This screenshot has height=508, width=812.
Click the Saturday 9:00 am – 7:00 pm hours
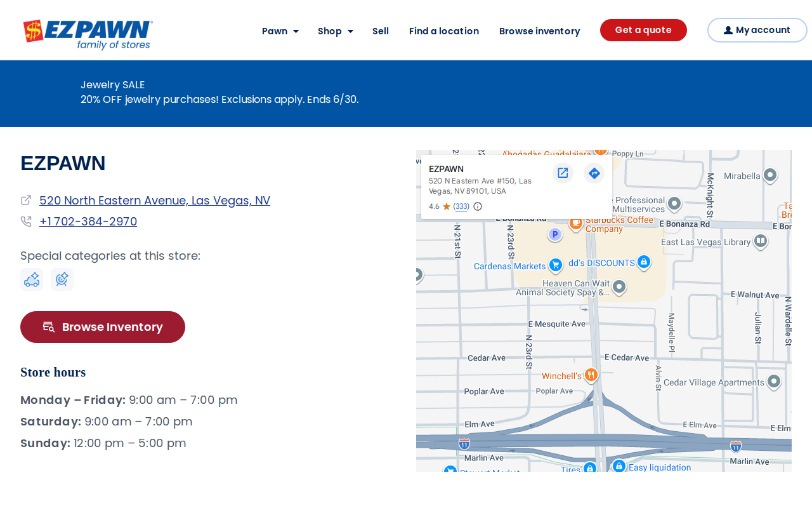107,422
